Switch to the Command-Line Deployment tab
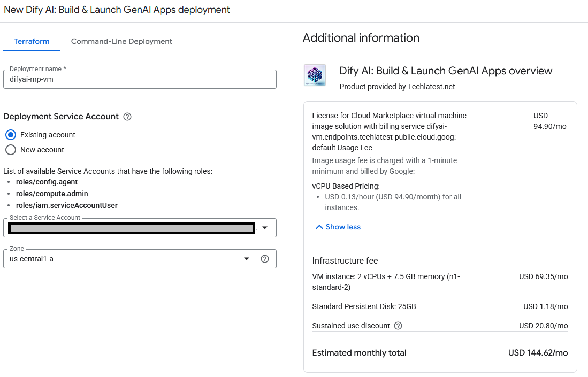Image resolution: width=588 pixels, height=377 pixels. point(121,41)
